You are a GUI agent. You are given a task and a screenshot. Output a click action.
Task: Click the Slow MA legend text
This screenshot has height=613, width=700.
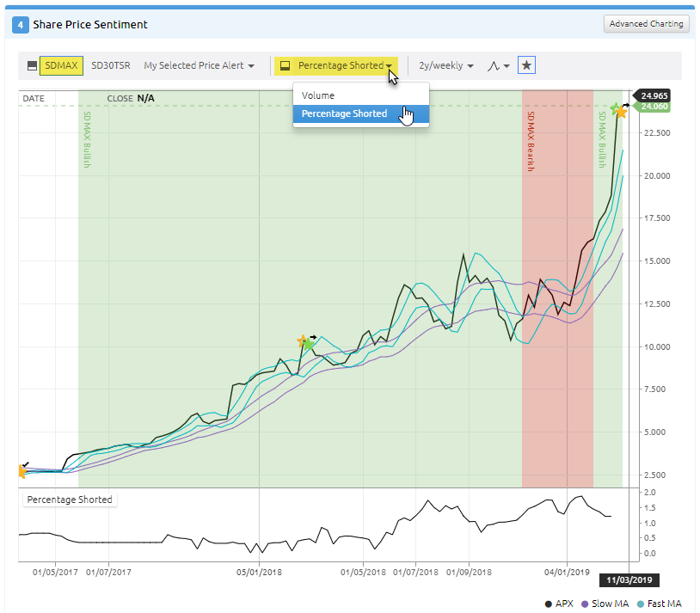611,604
